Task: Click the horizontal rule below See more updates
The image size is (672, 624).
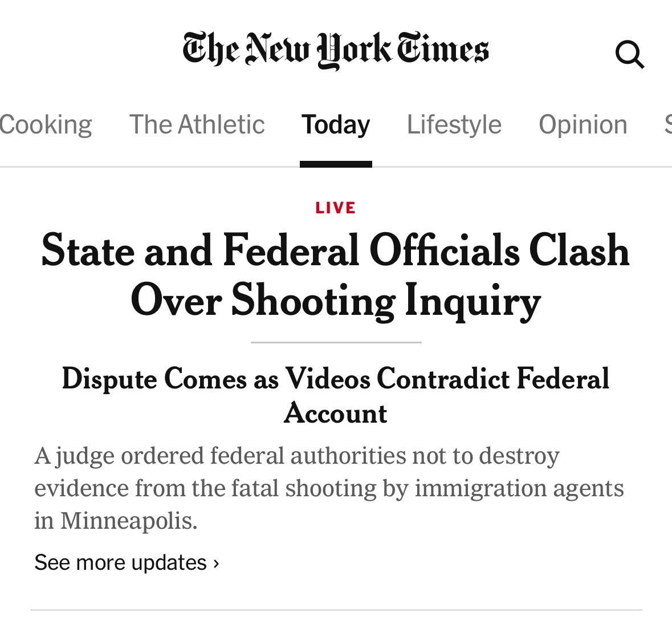Action: tap(336, 610)
